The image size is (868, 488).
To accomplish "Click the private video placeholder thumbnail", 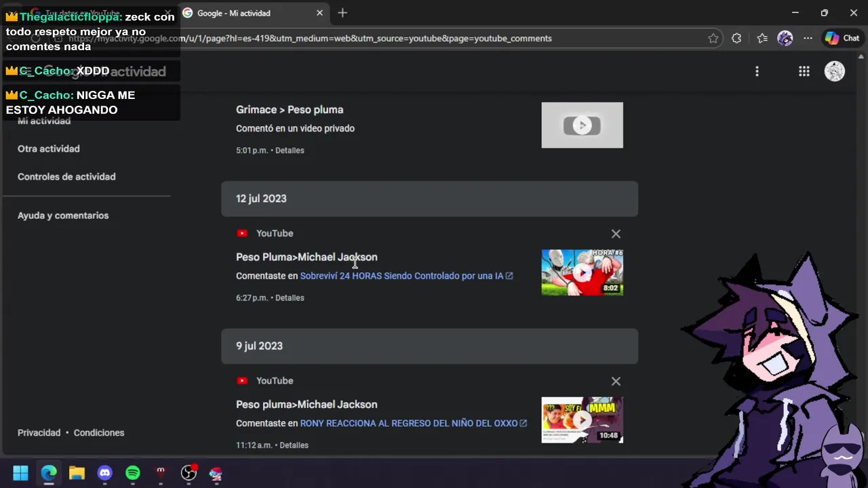I will point(582,125).
